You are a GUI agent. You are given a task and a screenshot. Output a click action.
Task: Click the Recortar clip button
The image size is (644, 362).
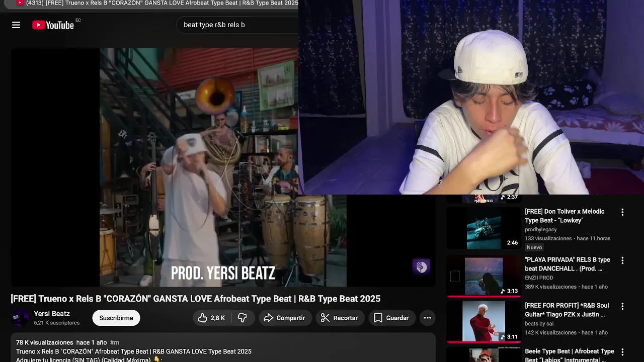(340, 318)
